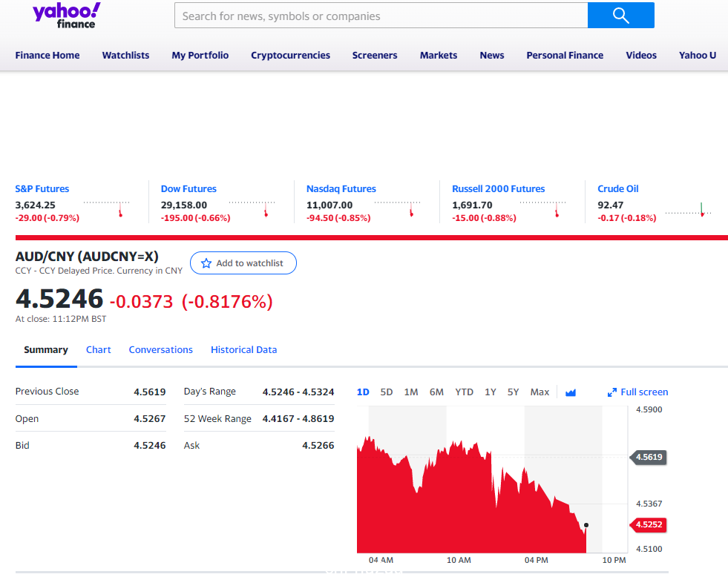Screen dimensions: 728x577
Task: Open the Cryptocurrencies navigation menu
Action: click(290, 55)
